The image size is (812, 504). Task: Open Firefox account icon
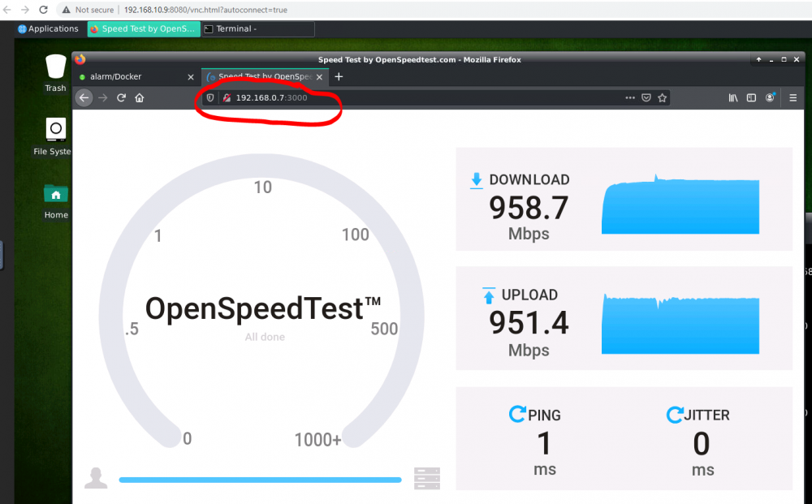[770, 97]
